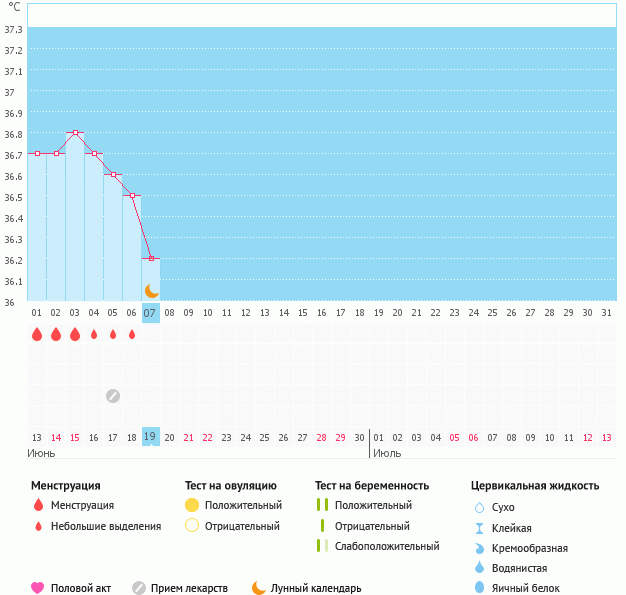Screen dimensions: 626x595
Task: Click the menstruation drop on day 01
Action: tap(37, 334)
